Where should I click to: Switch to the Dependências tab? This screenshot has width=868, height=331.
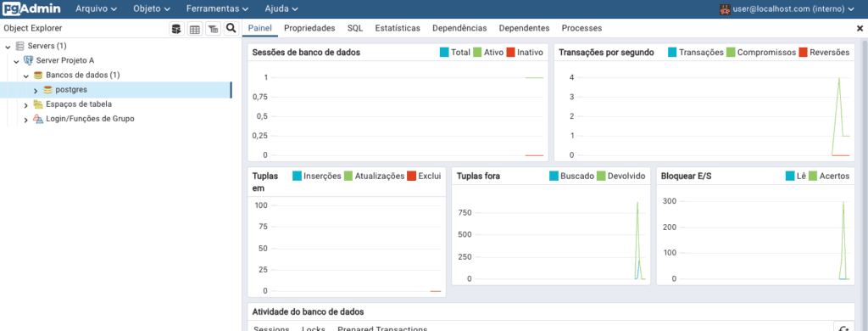[x=459, y=28]
